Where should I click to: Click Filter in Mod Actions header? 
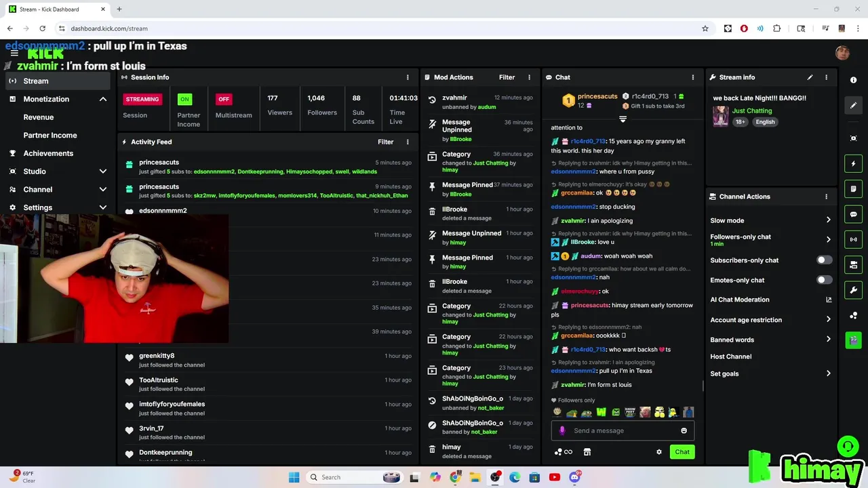pos(507,77)
